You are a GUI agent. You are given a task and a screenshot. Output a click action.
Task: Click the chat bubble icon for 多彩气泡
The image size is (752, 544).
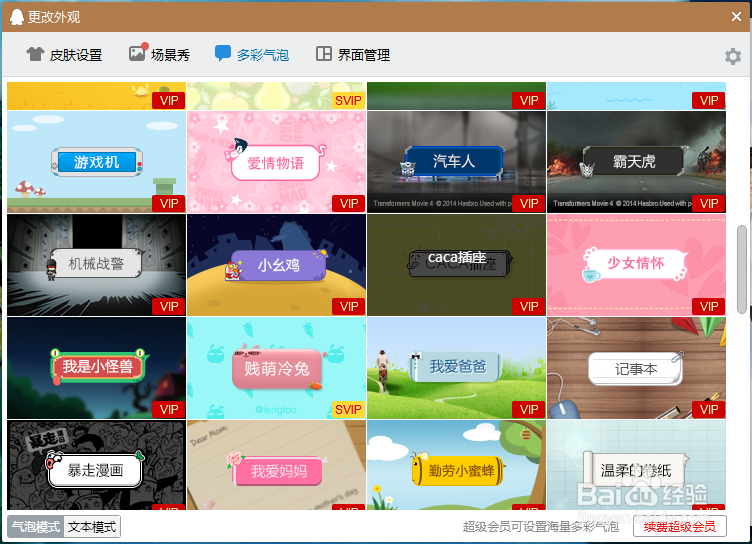pos(223,53)
